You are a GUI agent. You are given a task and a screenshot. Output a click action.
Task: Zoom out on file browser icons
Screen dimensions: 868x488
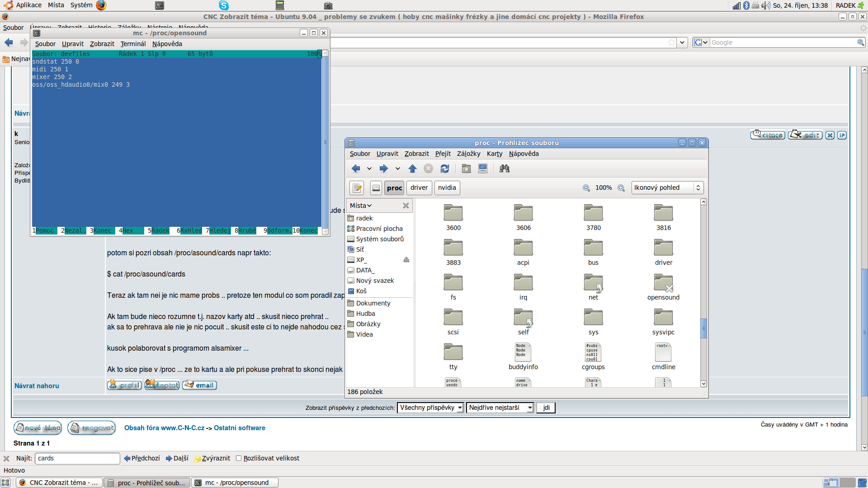586,188
